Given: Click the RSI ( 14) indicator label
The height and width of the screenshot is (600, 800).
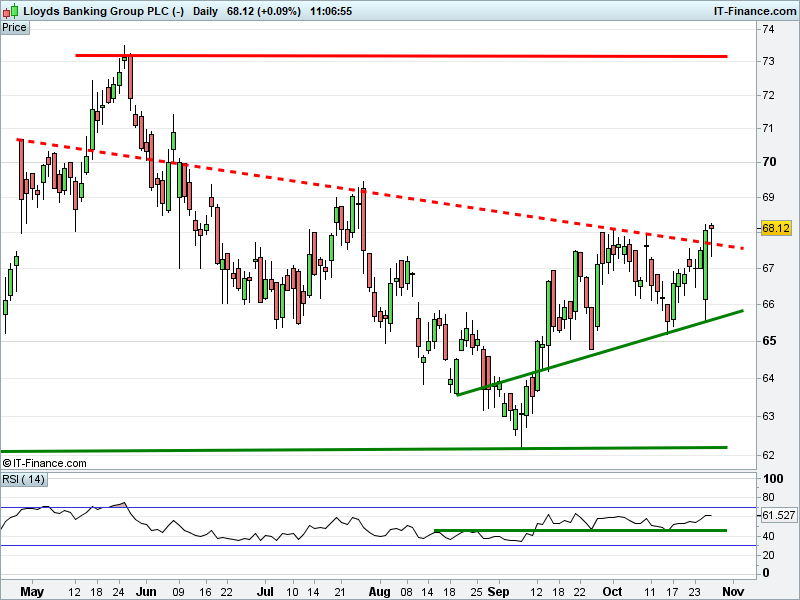Looking at the screenshot, I should (x=23, y=479).
